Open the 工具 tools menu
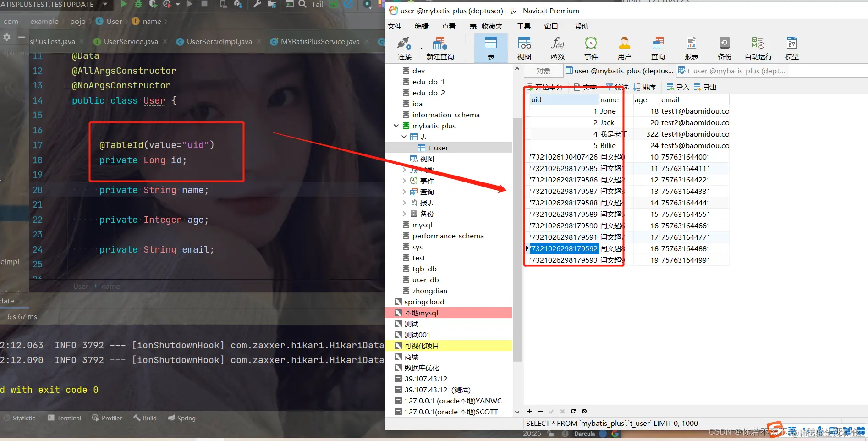The image size is (868, 441). (524, 27)
